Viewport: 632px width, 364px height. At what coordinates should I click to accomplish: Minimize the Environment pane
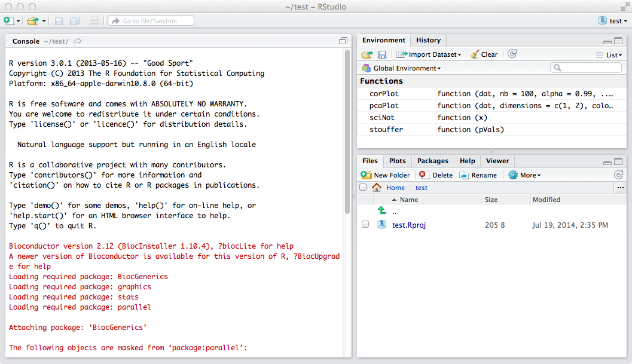coord(607,41)
